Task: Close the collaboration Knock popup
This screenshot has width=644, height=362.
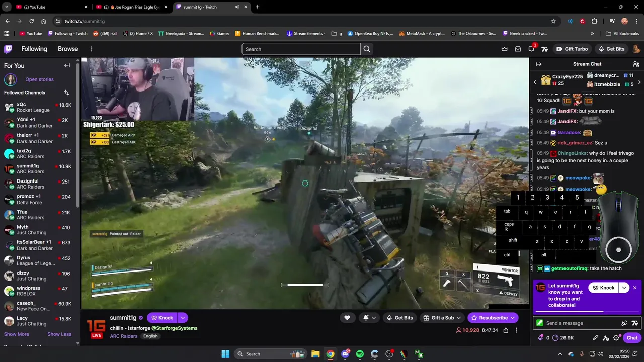Action: coord(635,288)
